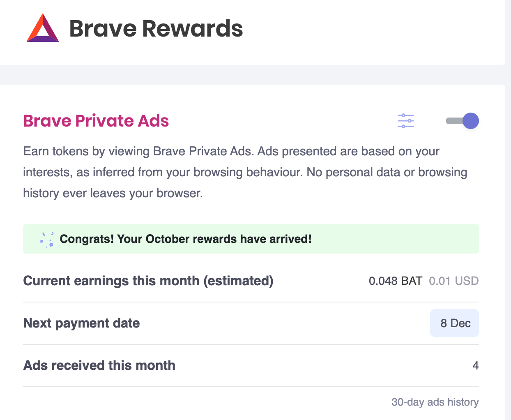Select the Brave Private Ads heading
This screenshot has height=420, width=511.
(x=96, y=121)
